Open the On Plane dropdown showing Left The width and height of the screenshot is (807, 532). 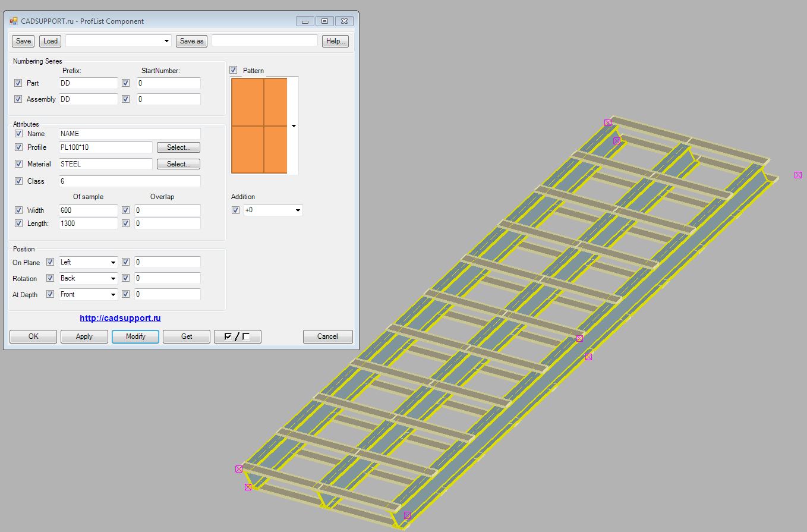pyautogui.click(x=89, y=262)
